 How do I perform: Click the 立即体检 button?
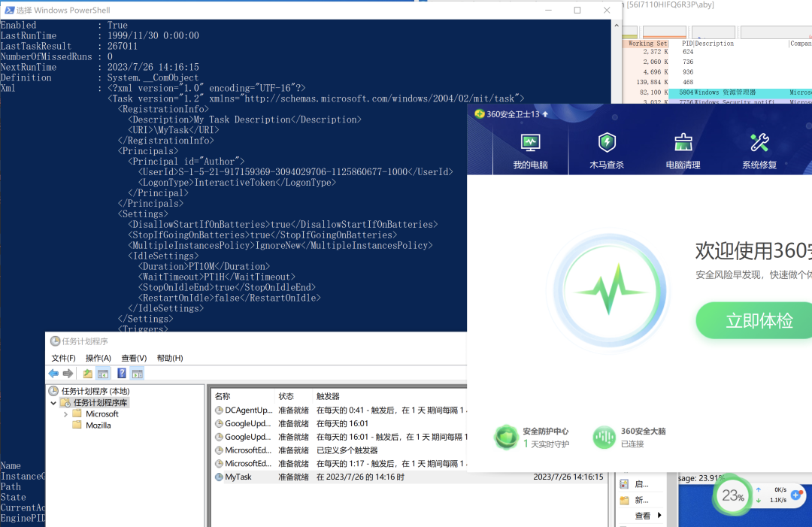[x=756, y=320]
